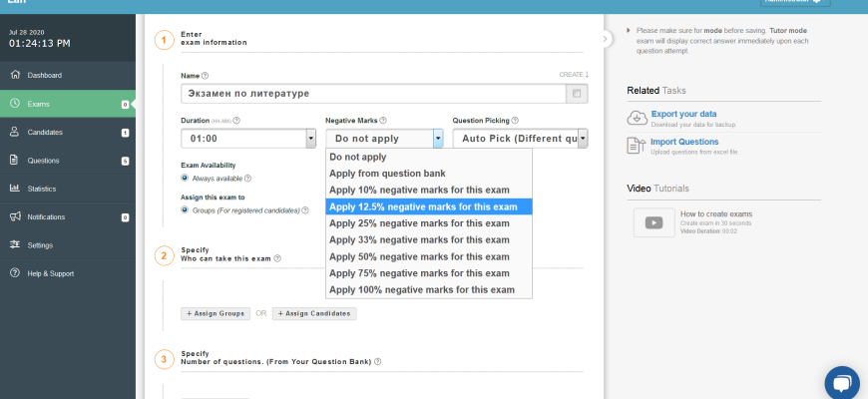The width and height of the screenshot is (868, 399).
Task: Click the Export your data cloud icon
Action: point(637,118)
